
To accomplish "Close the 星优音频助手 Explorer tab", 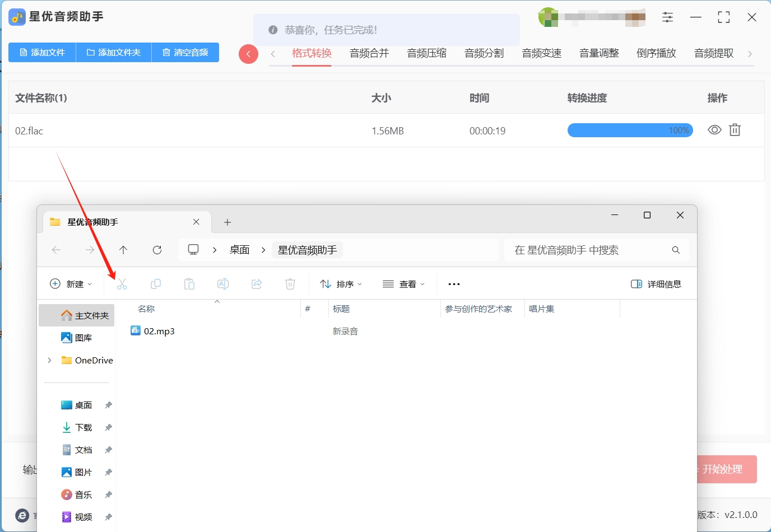I will 196,222.
